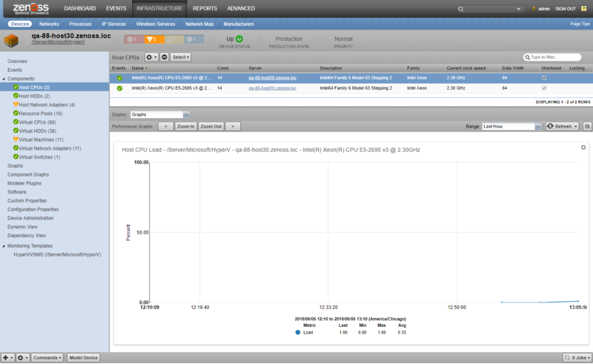Select Host HDDs (2) in components tree
Image resolution: width=593 pixels, height=364 pixels.
tap(34, 96)
